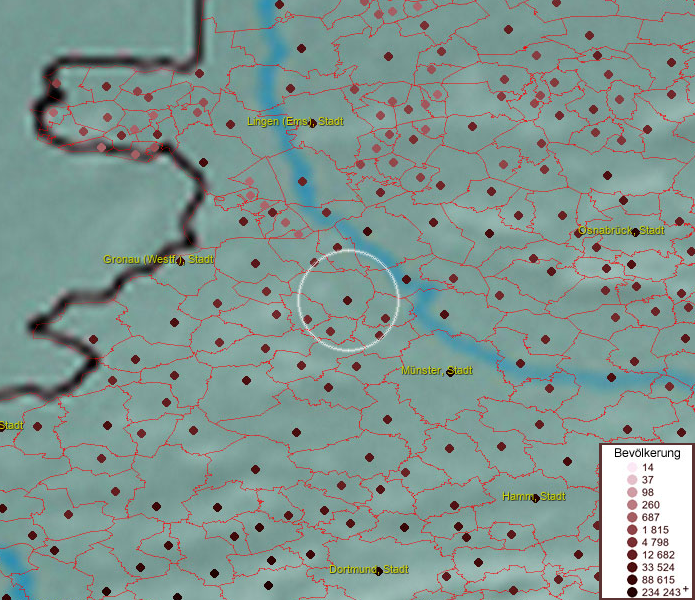The width and height of the screenshot is (695, 600).
Task: Click the legend value 88 615
Action: coord(658,580)
